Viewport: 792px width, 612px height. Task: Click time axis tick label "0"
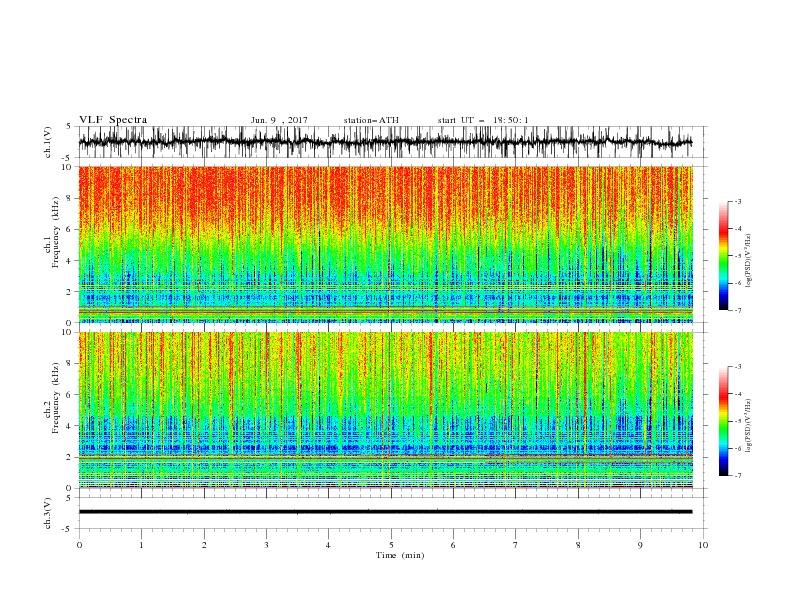pos(79,545)
